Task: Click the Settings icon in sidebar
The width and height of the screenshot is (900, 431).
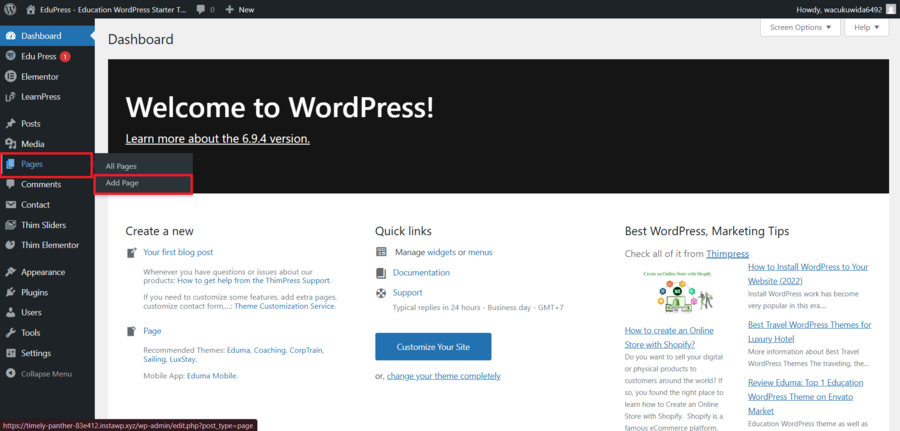Action: 10,353
